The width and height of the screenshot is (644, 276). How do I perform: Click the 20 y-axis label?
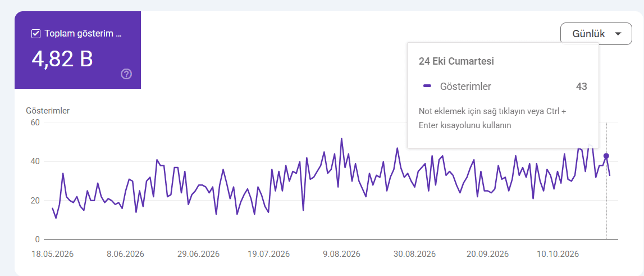pos(34,200)
